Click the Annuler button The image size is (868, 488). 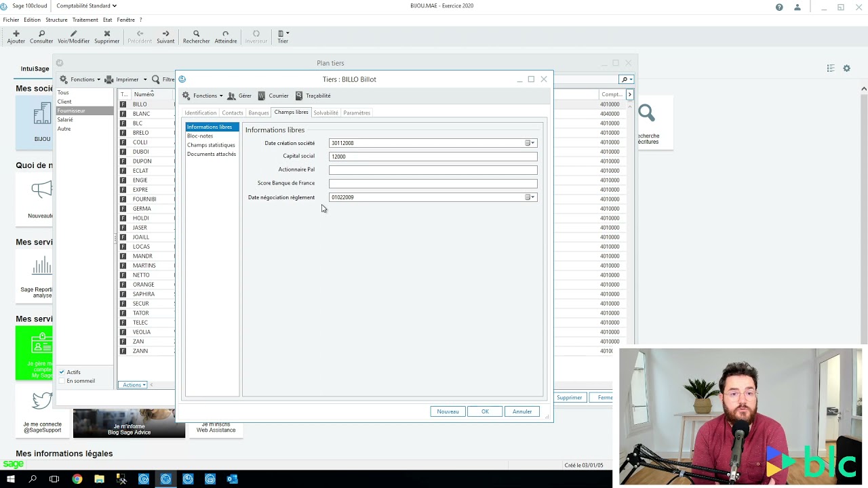coord(522,411)
